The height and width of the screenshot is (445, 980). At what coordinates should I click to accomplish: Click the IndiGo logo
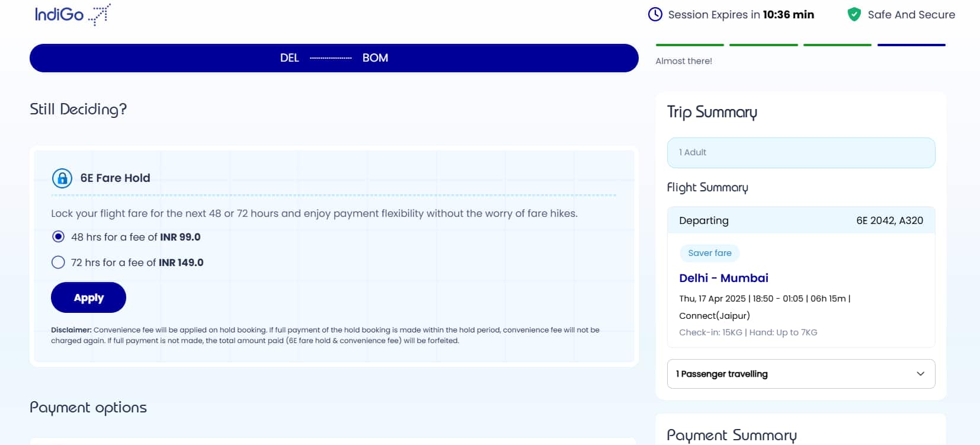72,14
